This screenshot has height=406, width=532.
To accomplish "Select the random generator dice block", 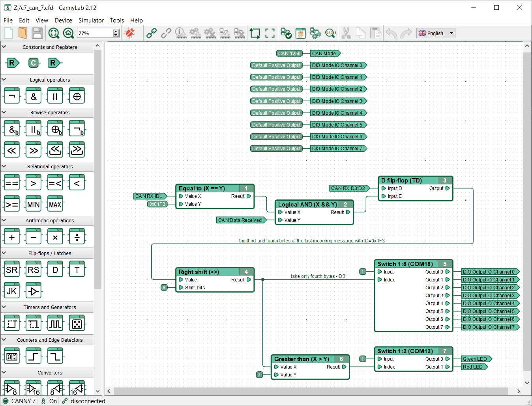I will click(x=77, y=323).
